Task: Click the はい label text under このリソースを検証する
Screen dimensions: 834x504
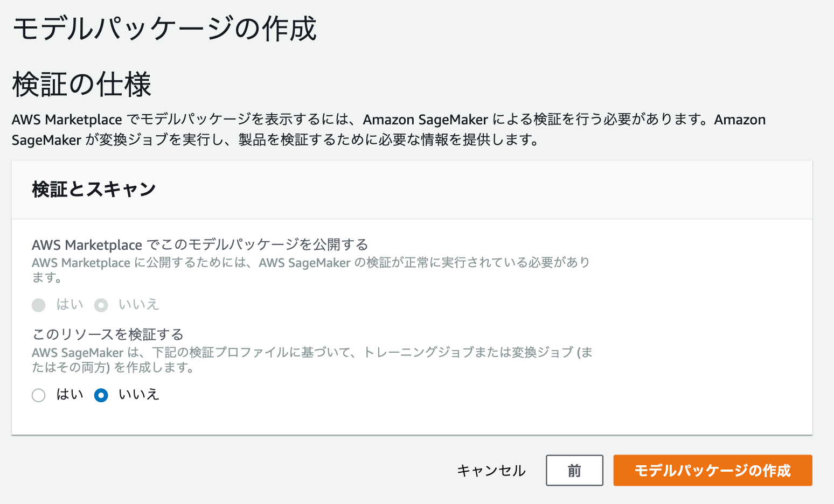Action: (x=70, y=395)
